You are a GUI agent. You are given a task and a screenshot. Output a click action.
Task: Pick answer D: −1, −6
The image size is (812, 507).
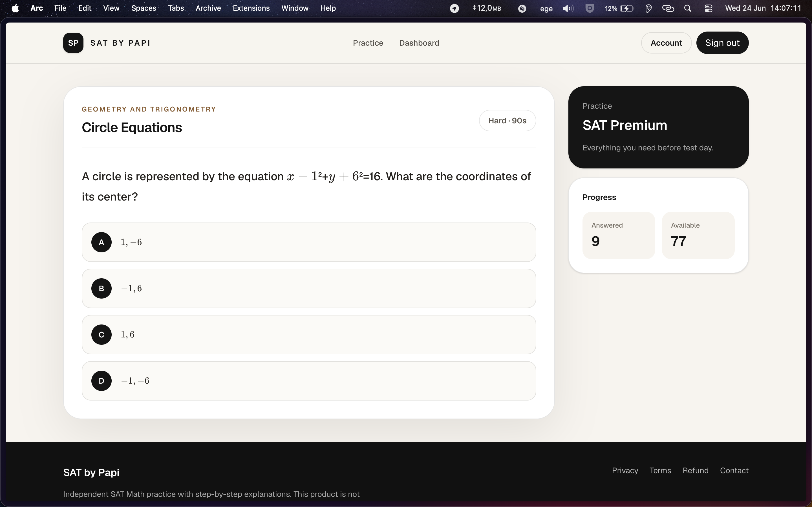click(x=309, y=381)
